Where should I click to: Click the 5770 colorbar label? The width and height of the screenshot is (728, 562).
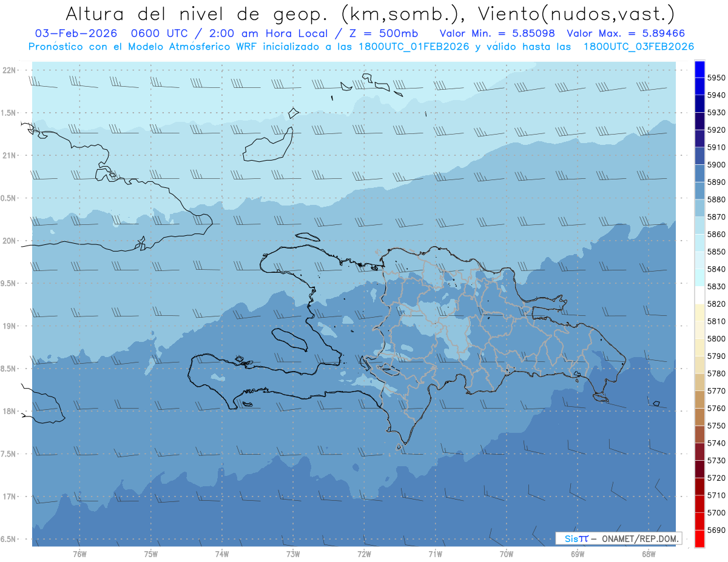pos(716,391)
